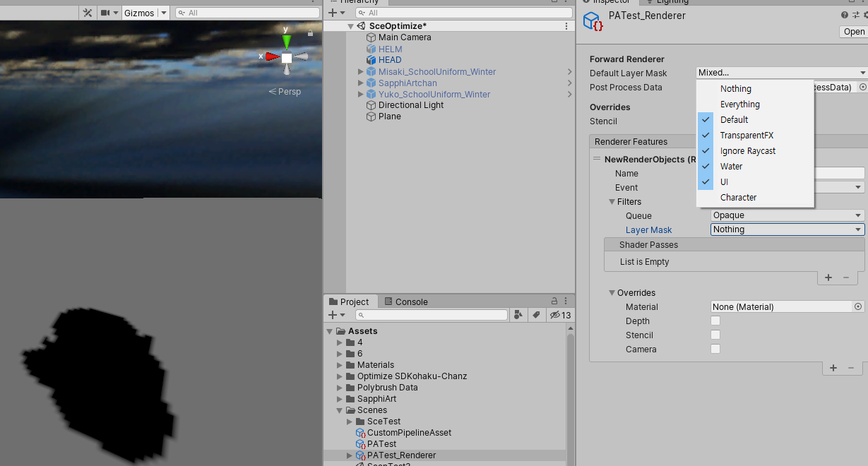
Task: Open the Gizmos dropdown arrow
Action: (x=164, y=13)
